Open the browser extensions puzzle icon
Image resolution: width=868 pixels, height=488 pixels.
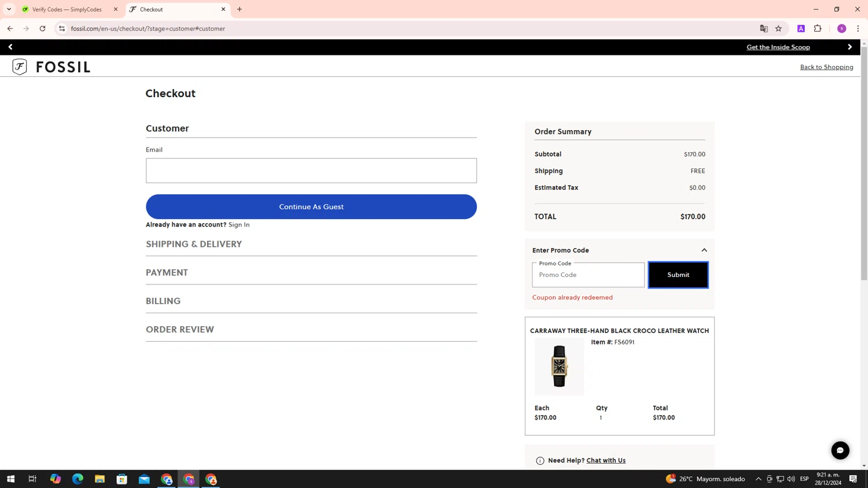(x=818, y=28)
